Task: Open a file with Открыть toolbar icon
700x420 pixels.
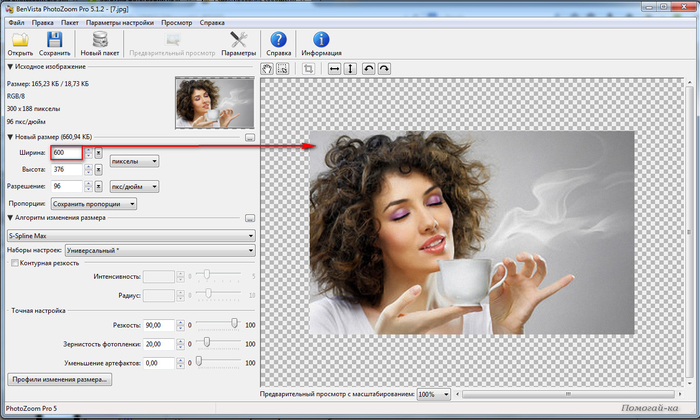Action: 20,44
